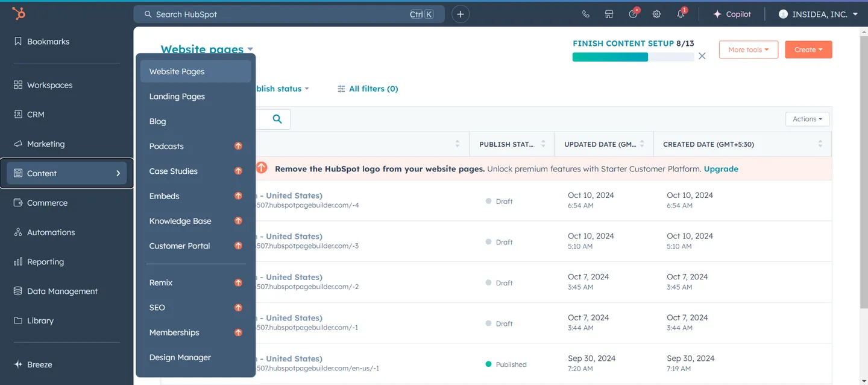Open the Publish status filter dropdown
Viewport: 868px width, 385px height.
[281, 89]
